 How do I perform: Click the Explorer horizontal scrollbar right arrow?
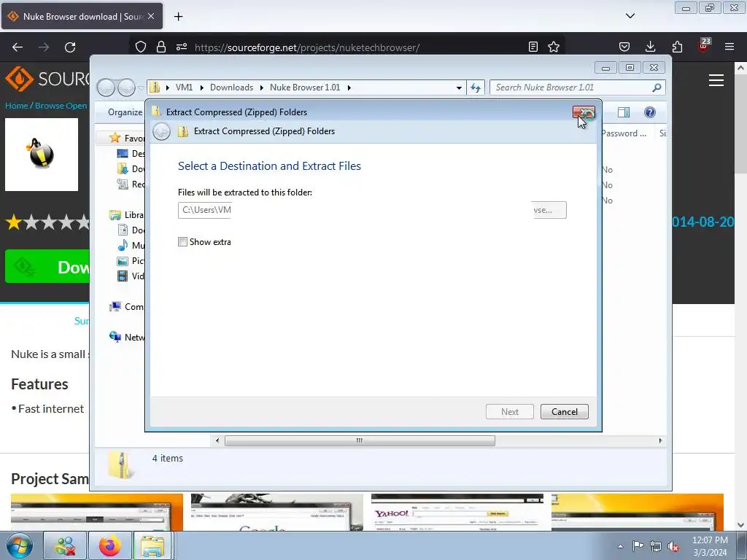660,440
